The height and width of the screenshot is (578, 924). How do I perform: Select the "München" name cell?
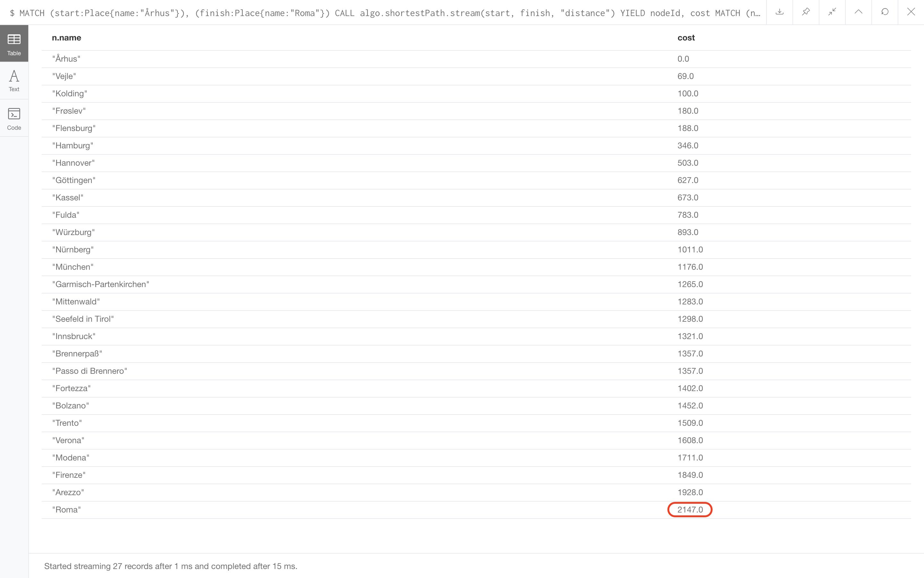tap(73, 267)
